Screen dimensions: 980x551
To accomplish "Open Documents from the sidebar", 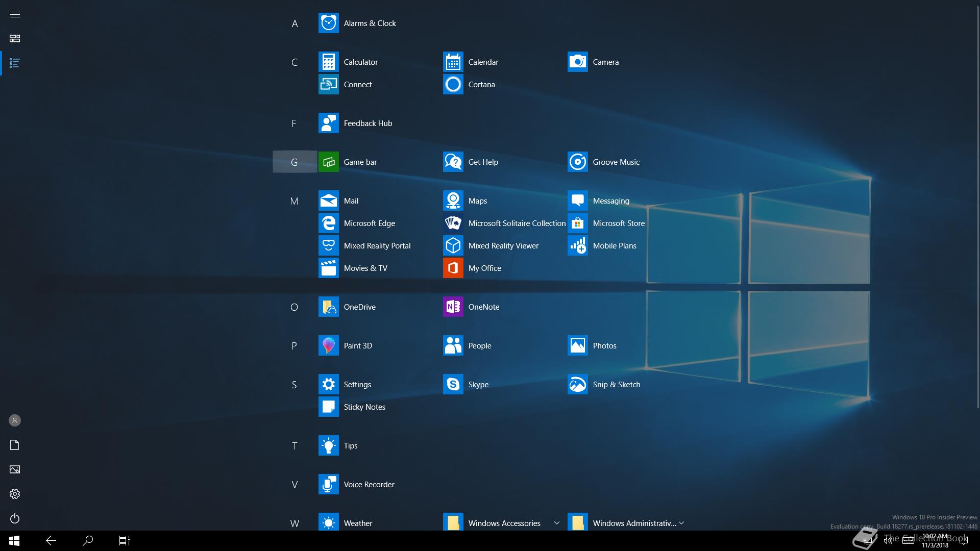I will [x=15, y=445].
